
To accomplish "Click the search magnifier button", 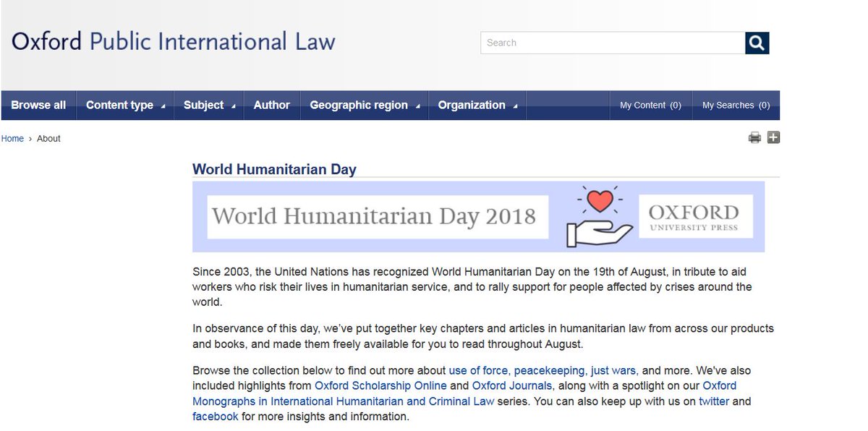I will click(757, 43).
